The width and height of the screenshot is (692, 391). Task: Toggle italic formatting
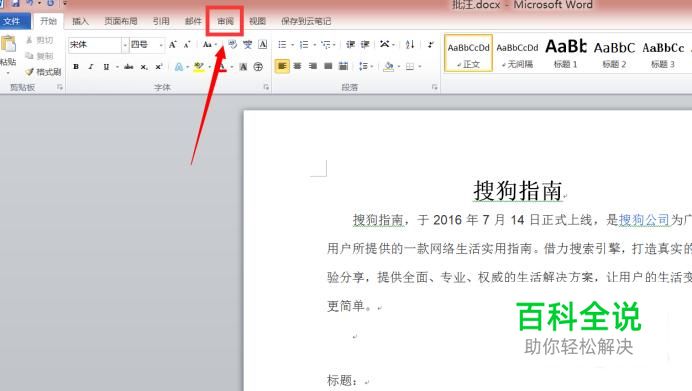click(x=90, y=67)
